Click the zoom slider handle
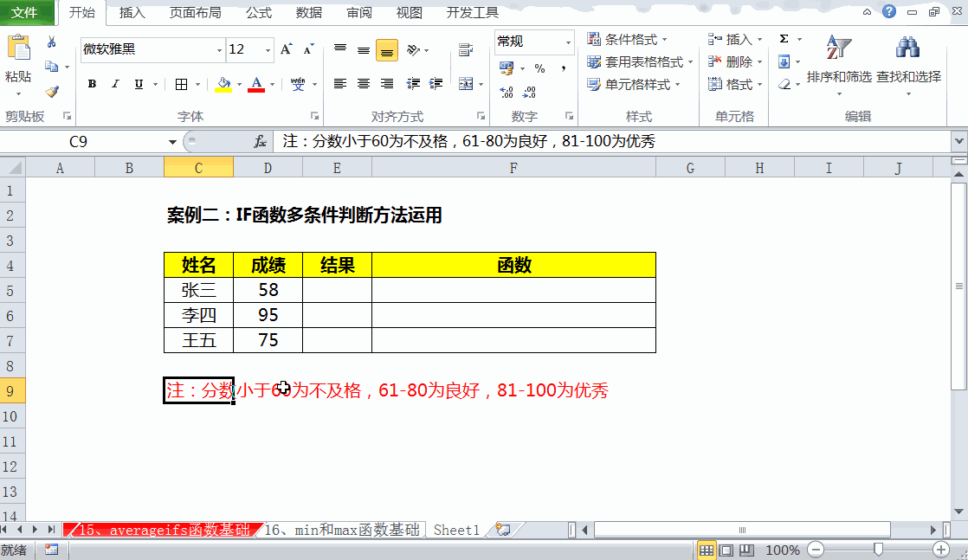Viewport: 968px width, 560px height. click(x=878, y=550)
